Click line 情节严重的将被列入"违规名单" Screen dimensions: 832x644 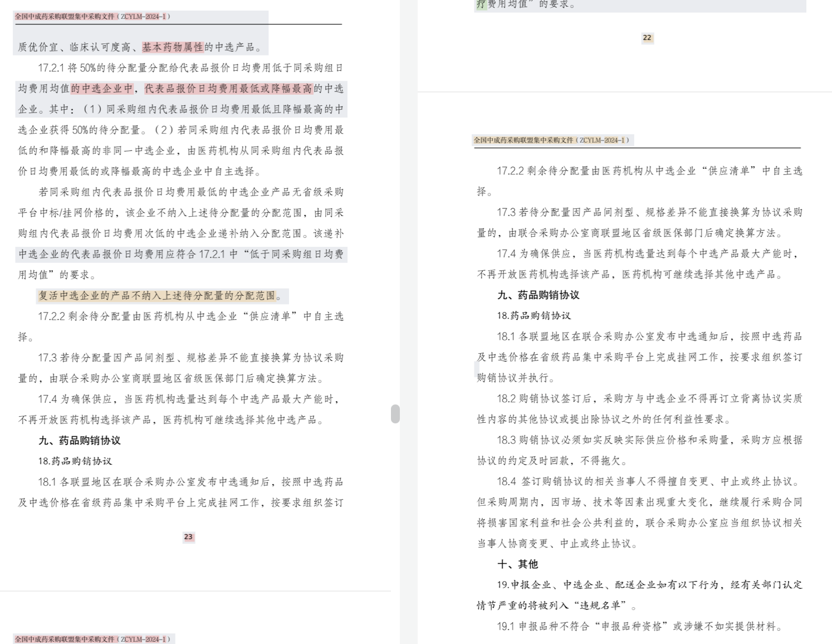click(557, 606)
